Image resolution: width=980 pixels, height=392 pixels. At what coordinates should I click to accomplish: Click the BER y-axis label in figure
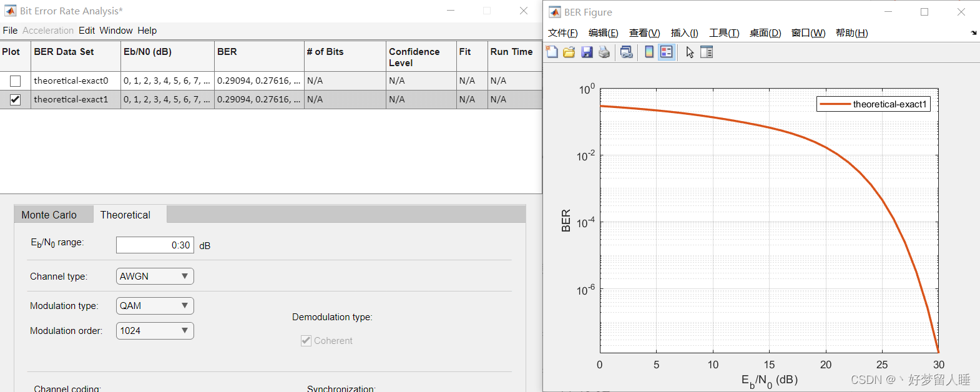566,221
